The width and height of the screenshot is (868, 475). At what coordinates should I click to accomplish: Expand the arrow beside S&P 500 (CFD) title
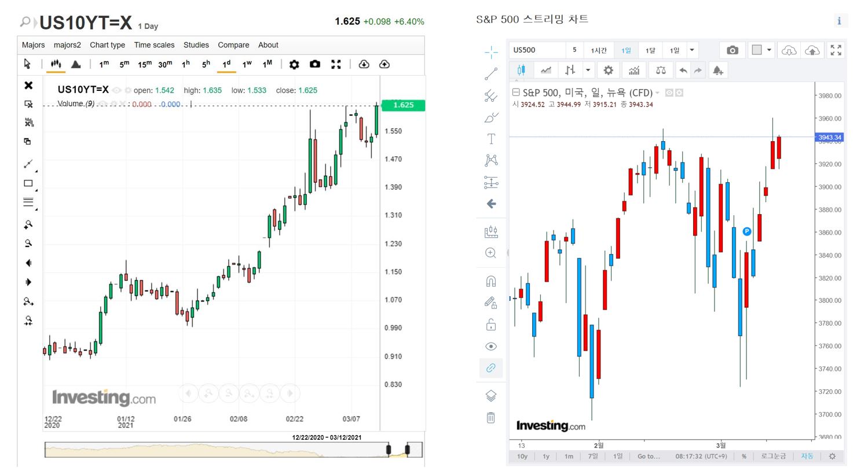657,93
